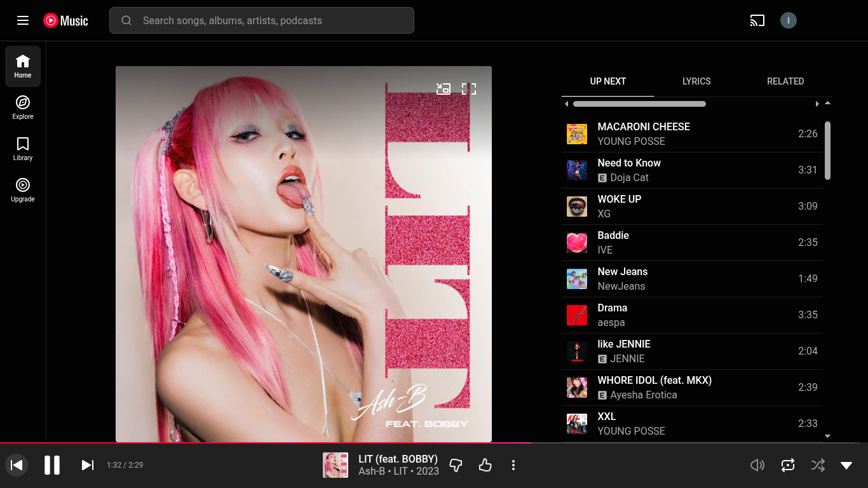Play MACARONI CHEESE from the queue
This screenshot has height=488, width=868.
pyautogui.click(x=692, y=134)
